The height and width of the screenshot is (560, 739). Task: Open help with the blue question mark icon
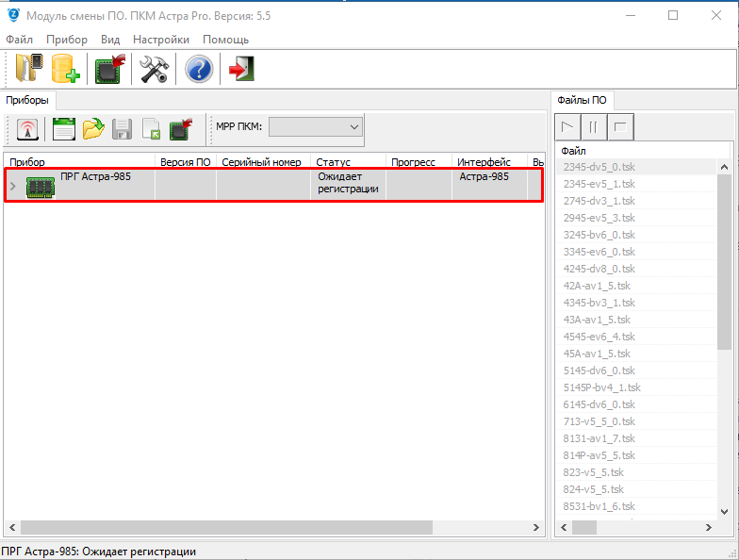click(198, 69)
